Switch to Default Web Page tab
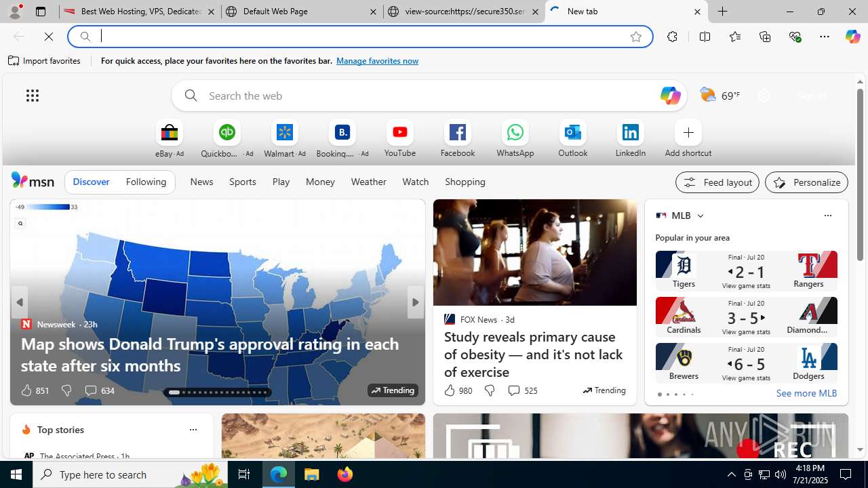This screenshot has width=868, height=488. click(x=301, y=12)
